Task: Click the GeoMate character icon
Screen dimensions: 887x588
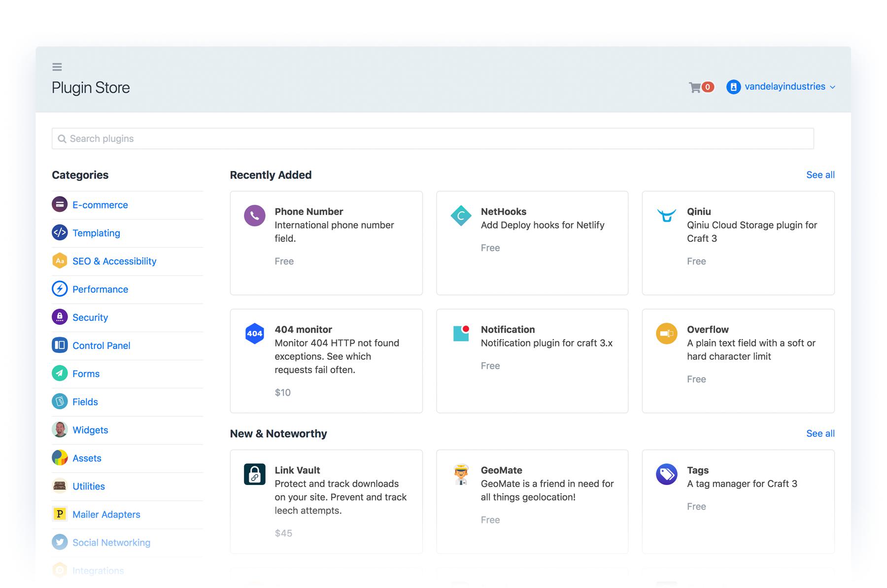Action: pyautogui.click(x=461, y=475)
